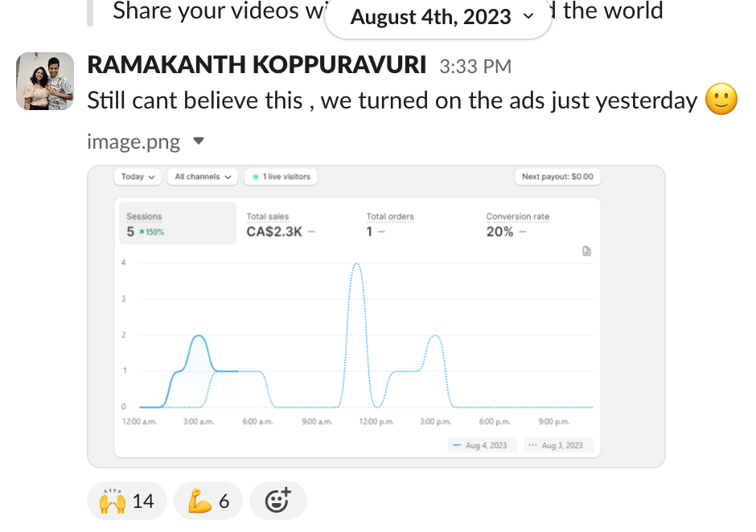Open the August 4th, 2023 date dropdown
Image resolution: width=756 pixels, height=532 pixels.
click(438, 17)
